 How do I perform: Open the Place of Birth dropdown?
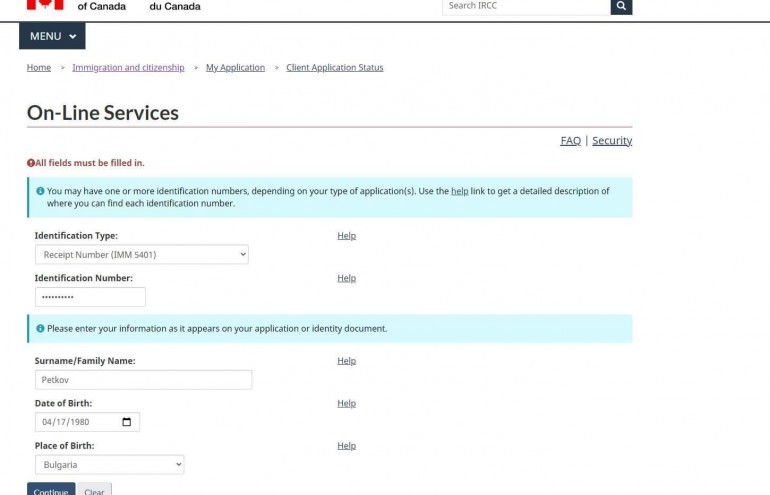tap(109, 465)
